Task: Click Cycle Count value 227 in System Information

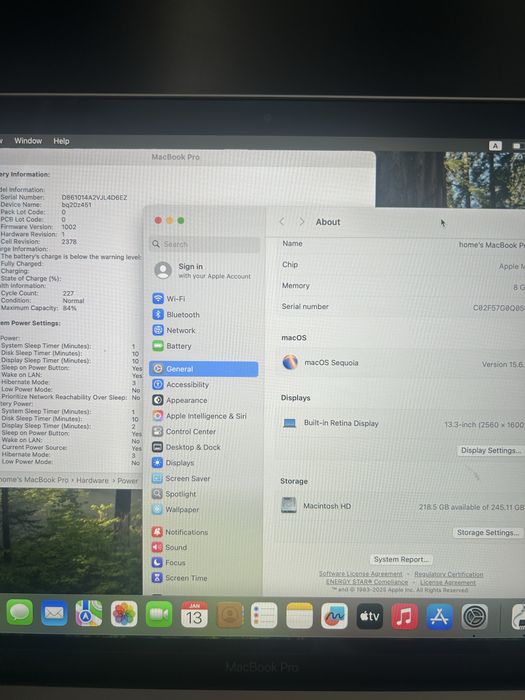Action: 68,293
